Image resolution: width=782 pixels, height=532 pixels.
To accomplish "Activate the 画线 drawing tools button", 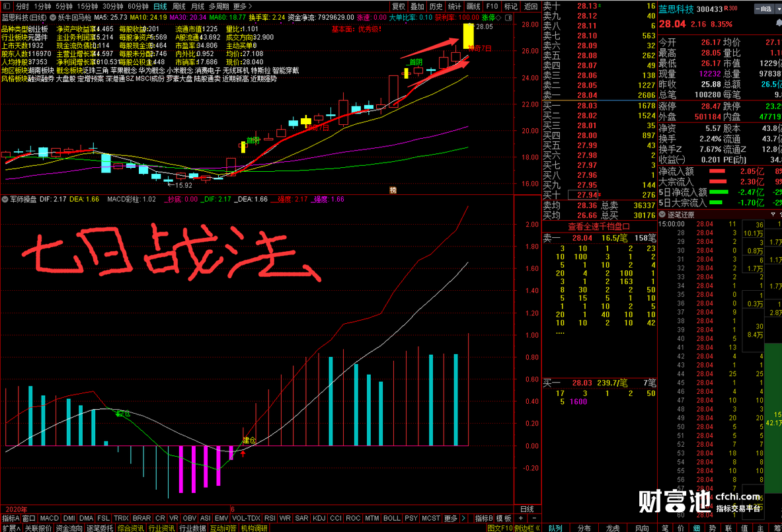I will [x=473, y=7].
